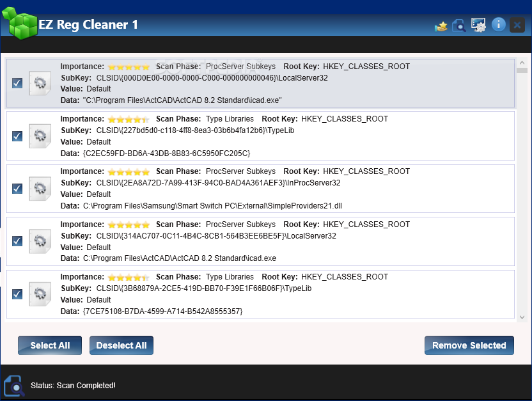Screen dimensions: 532x401
Task: Click importance stars of 227bd5d0 entry
Action: point(129,120)
